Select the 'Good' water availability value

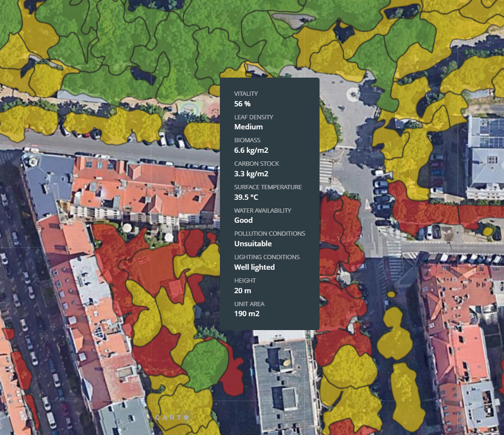(243, 220)
